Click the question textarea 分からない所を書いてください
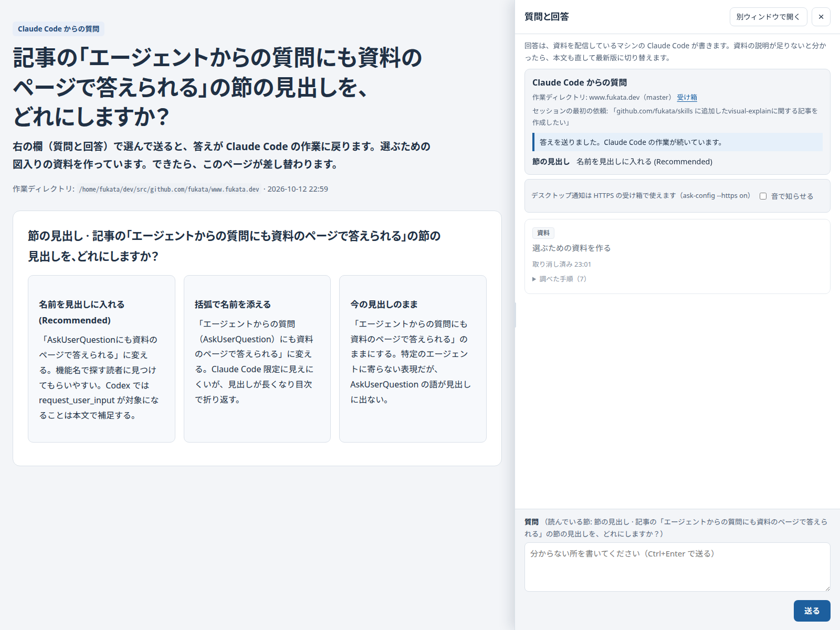 click(677, 567)
